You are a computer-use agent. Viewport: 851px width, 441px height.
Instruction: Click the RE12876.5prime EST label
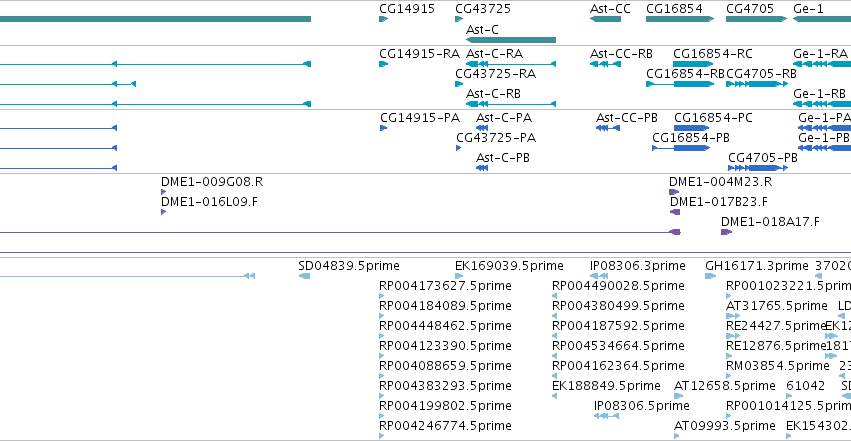tap(776, 347)
